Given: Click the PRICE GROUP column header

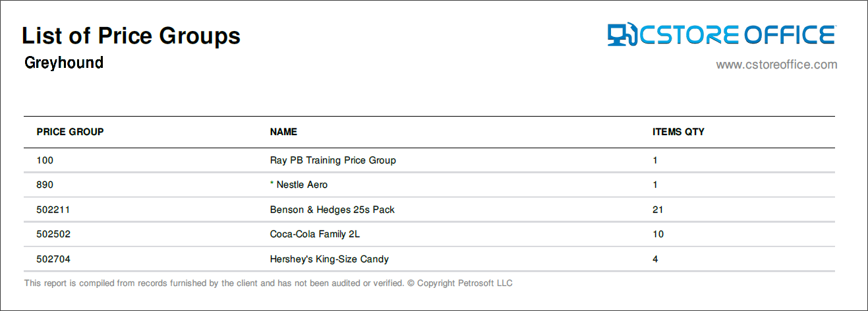Looking at the screenshot, I should point(70,132).
